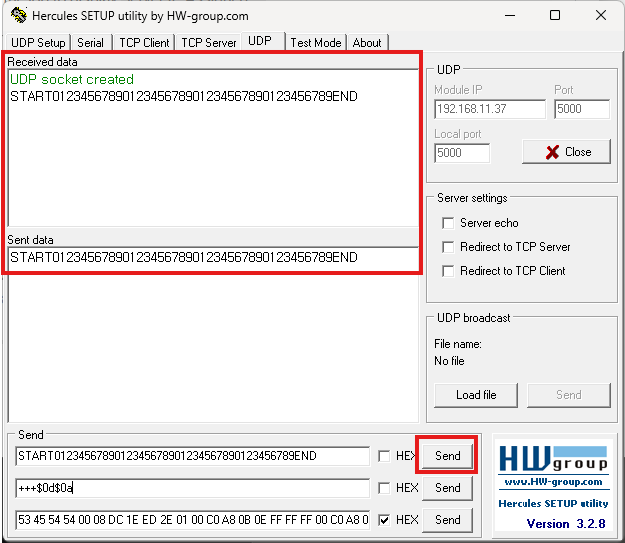Image resolution: width=625 pixels, height=543 pixels.
Task: Toggle HEX checkbox for second send line
Action: [385, 488]
